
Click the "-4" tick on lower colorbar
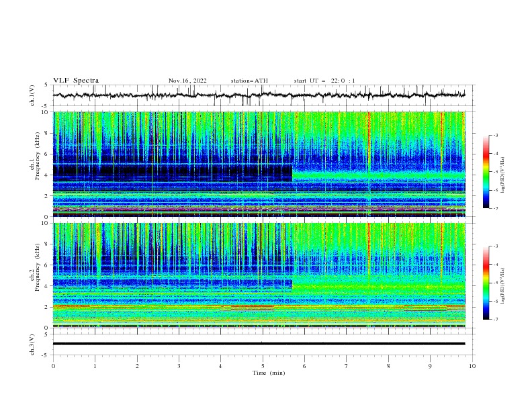495,265
